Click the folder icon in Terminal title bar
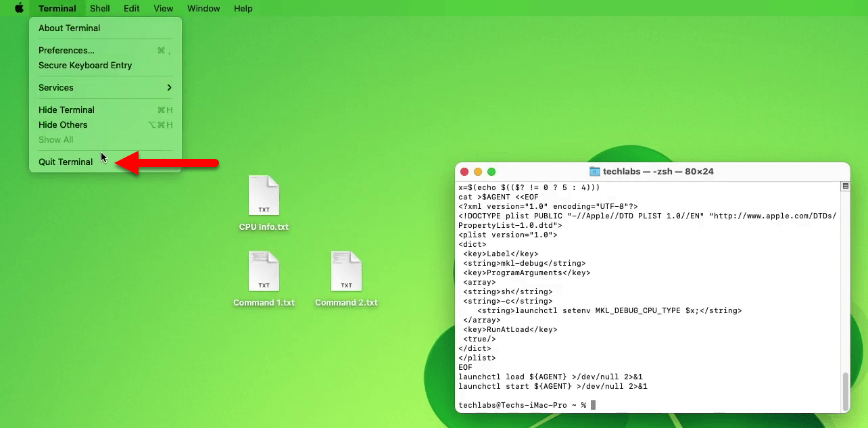 [x=595, y=172]
